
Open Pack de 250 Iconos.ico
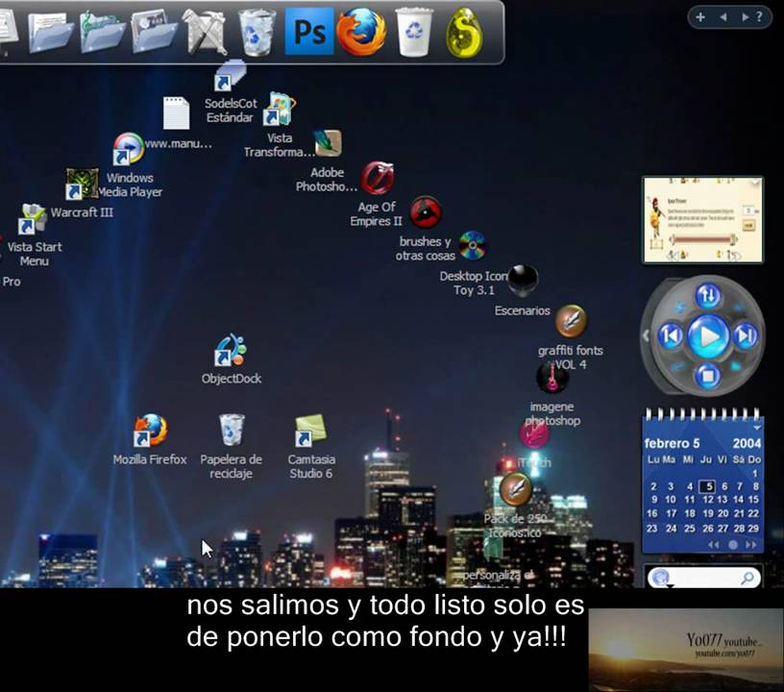[x=516, y=489]
